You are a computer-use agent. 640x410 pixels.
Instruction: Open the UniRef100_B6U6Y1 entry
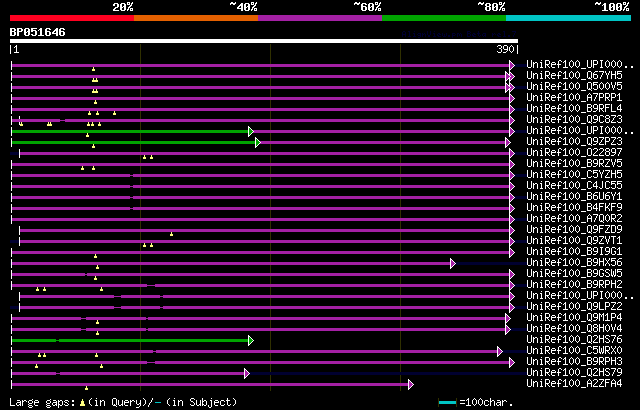(x=573, y=196)
